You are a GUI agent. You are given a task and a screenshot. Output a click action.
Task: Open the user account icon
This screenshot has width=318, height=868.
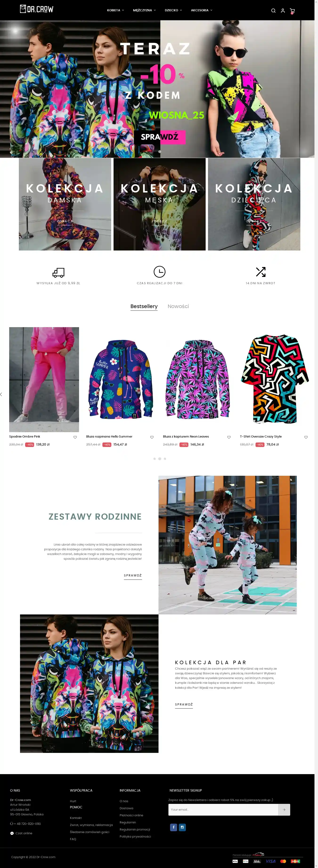click(283, 10)
